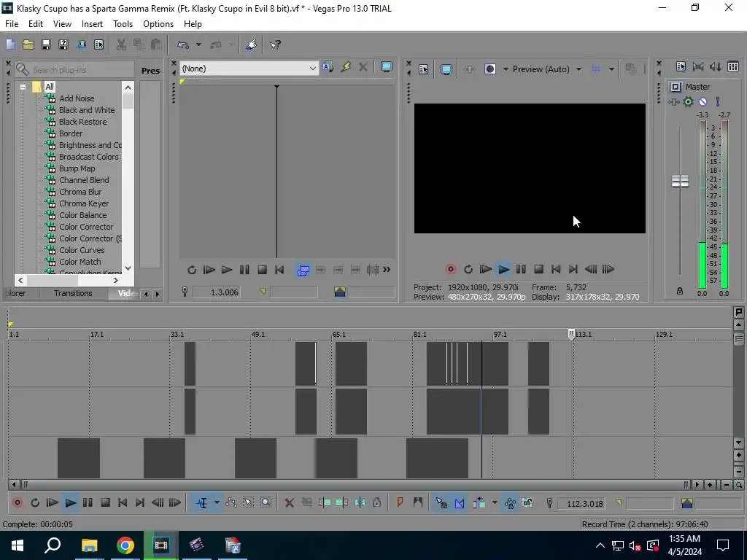Save the project with the floppy icon
Viewport: 747px width, 560px height.
(46, 44)
